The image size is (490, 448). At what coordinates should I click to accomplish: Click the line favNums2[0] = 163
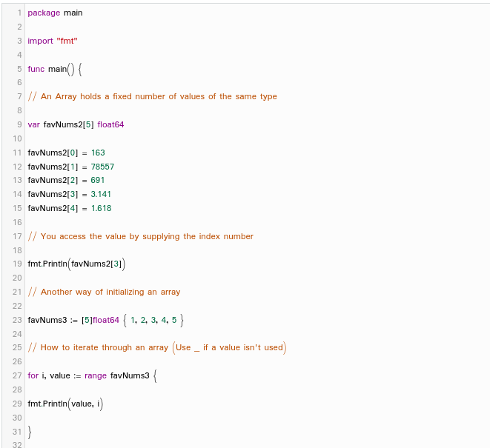click(x=66, y=153)
